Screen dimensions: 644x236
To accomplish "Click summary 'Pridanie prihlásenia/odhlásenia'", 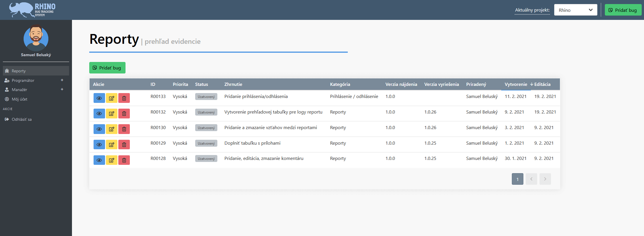I will [x=256, y=96].
